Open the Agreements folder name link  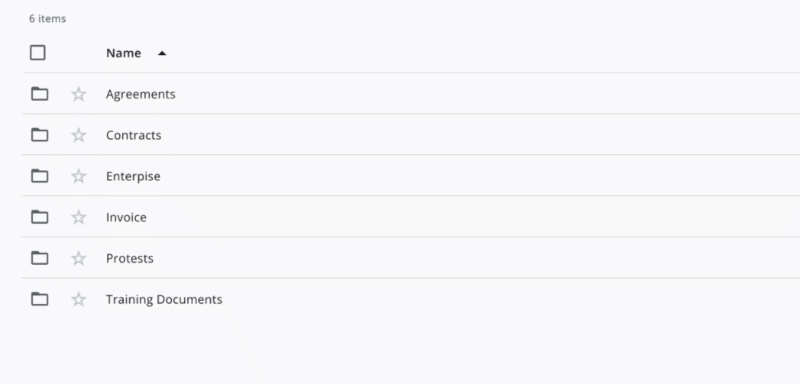click(x=141, y=94)
